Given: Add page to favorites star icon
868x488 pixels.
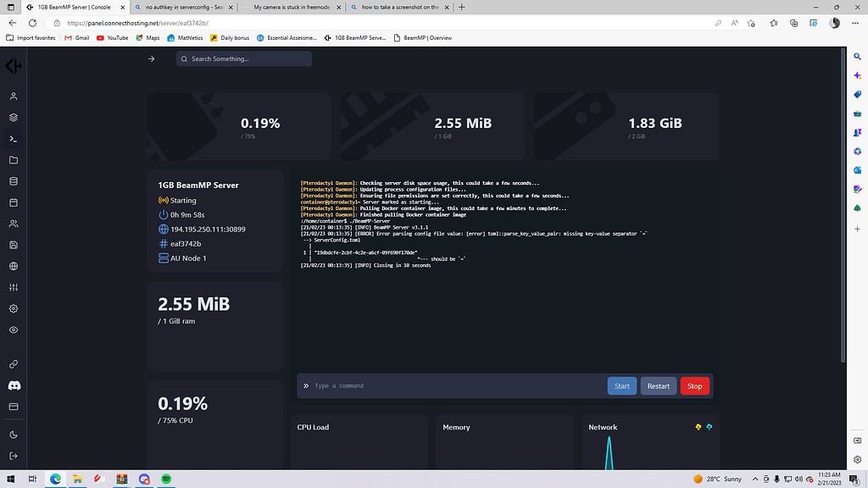Looking at the screenshot, I should pyautogui.click(x=751, y=23).
